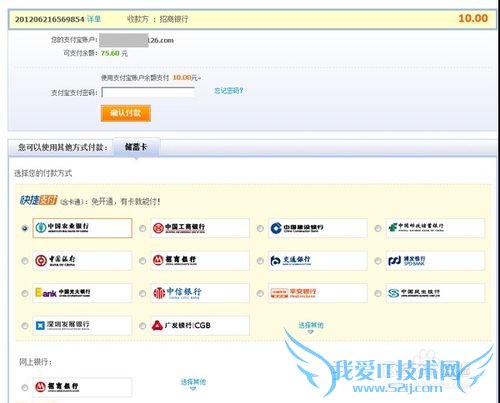Image resolution: width=500 pixels, height=403 pixels.
Task: Select Guangfa Bank CGB radio button
Action: point(142,326)
